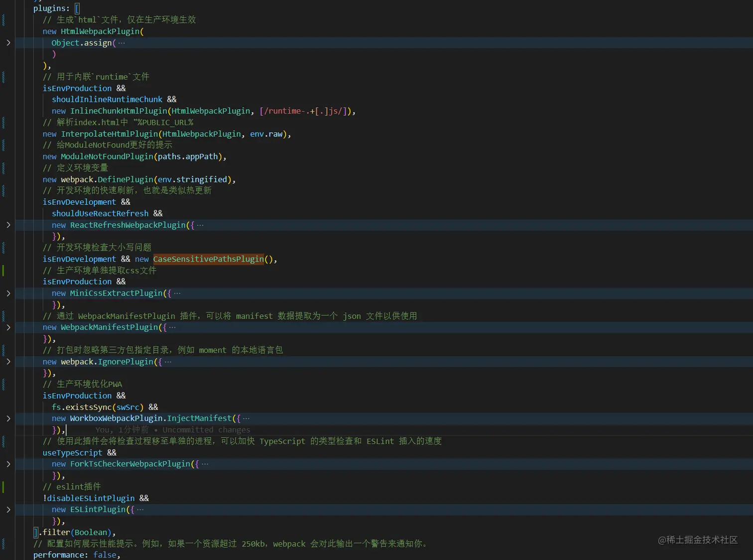Click fs.existsSync(swSrc) call
Screen dimensions: 753x560
coord(98,407)
